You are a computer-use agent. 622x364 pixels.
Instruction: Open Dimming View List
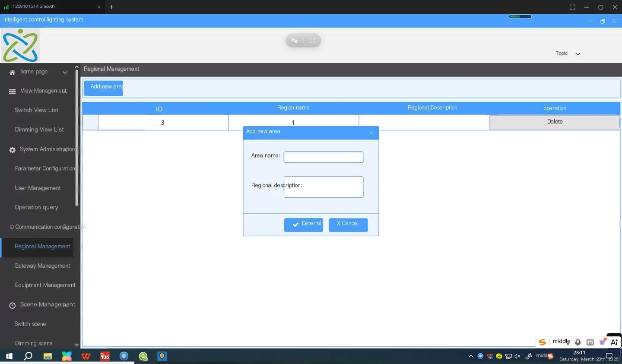pyautogui.click(x=39, y=130)
